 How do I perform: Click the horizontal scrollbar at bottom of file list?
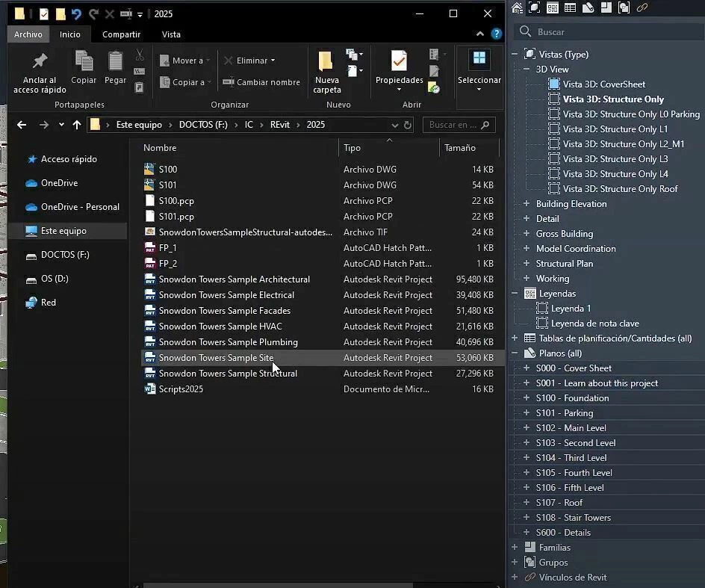[278, 585]
